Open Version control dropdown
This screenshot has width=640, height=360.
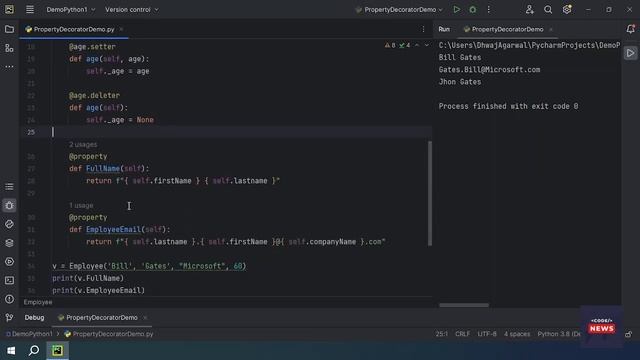click(x=131, y=9)
